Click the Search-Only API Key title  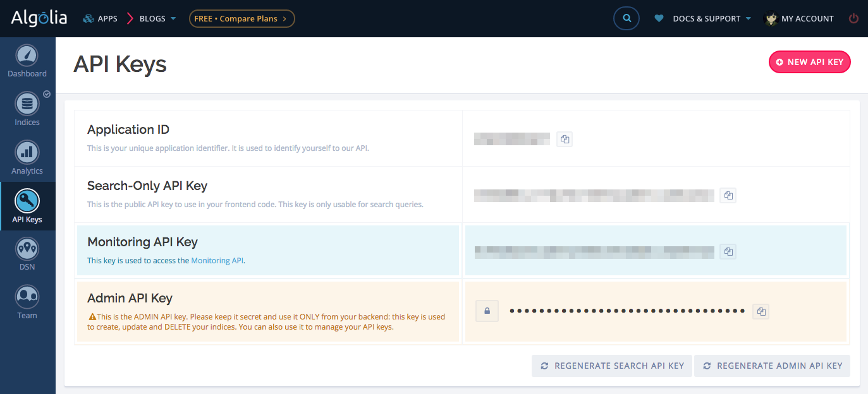tap(147, 186)
